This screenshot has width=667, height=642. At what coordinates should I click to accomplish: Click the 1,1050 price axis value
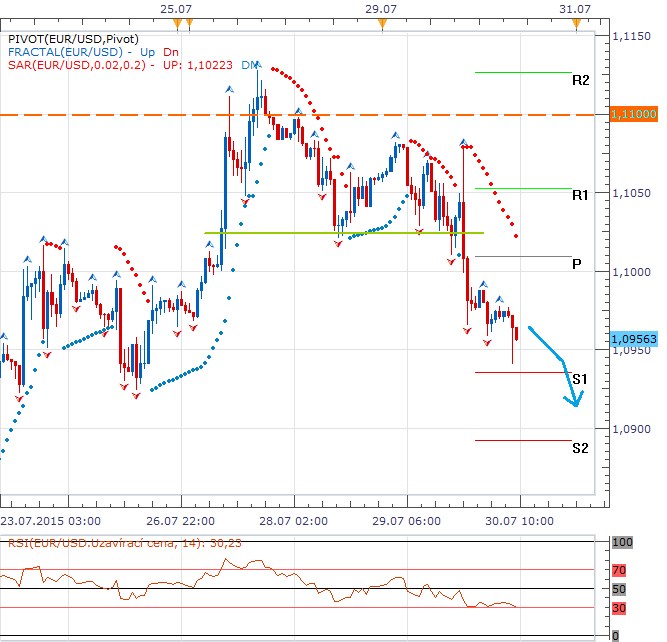pos(631,193)
